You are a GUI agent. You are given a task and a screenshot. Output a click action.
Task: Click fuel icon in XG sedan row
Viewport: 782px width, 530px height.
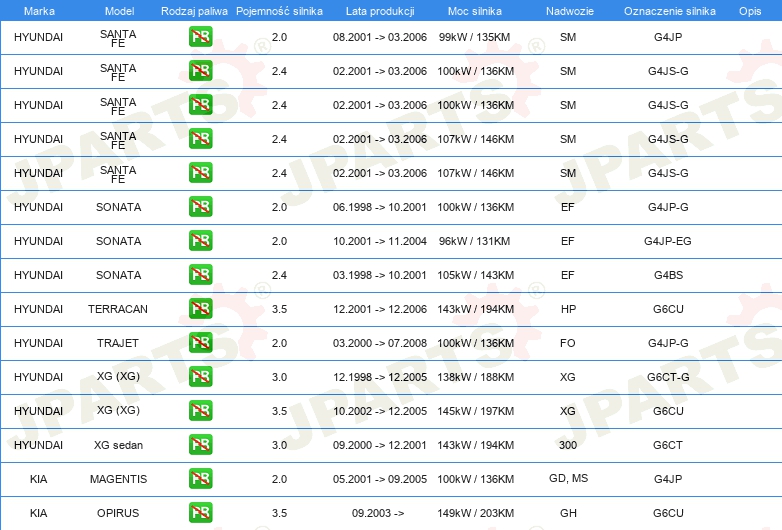click(200, 444)
